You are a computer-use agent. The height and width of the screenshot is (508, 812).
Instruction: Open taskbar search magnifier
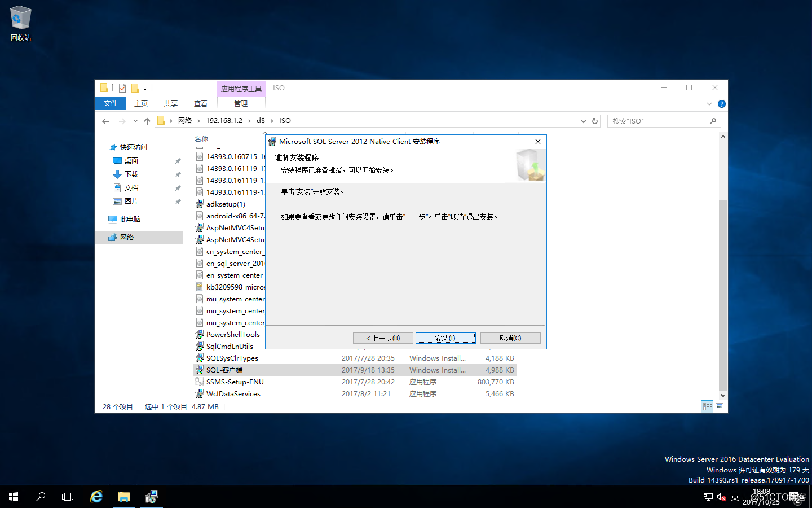point(41,497)
